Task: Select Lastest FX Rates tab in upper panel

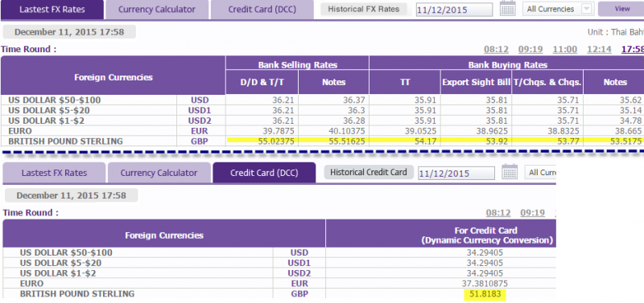Action: [x=52, y=10]
